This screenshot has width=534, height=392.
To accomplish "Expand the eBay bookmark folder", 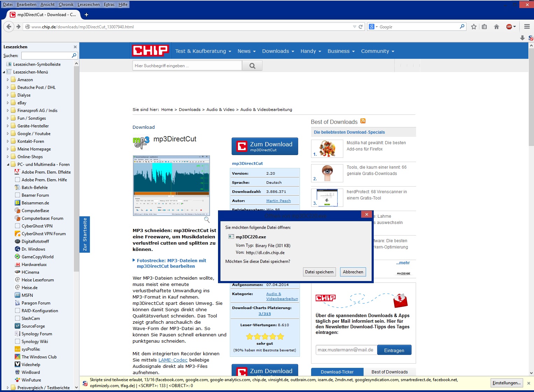I will tap(8, 103).
